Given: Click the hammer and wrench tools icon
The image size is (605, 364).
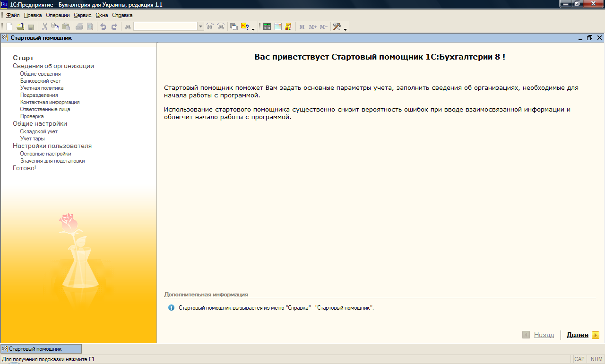Looking at the screenshot, I should pyautogui.click(x=337, y=26).
